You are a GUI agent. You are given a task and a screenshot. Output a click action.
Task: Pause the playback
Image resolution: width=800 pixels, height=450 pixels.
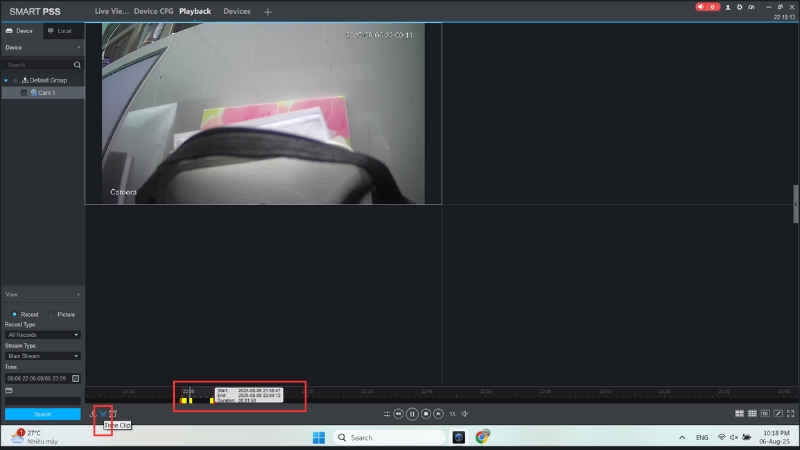point(412,413)
